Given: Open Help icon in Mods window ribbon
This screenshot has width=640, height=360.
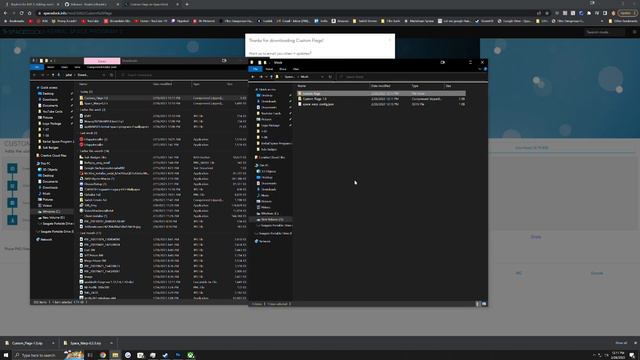Looking at the screenshot, I should tap(485, 69).
